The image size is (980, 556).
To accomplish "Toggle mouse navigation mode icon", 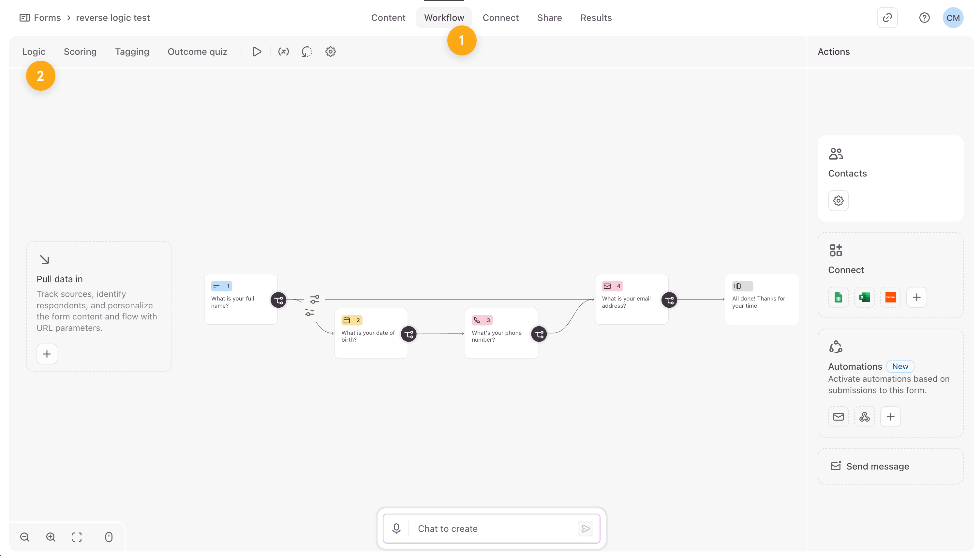I will click(x=109, y=537).
